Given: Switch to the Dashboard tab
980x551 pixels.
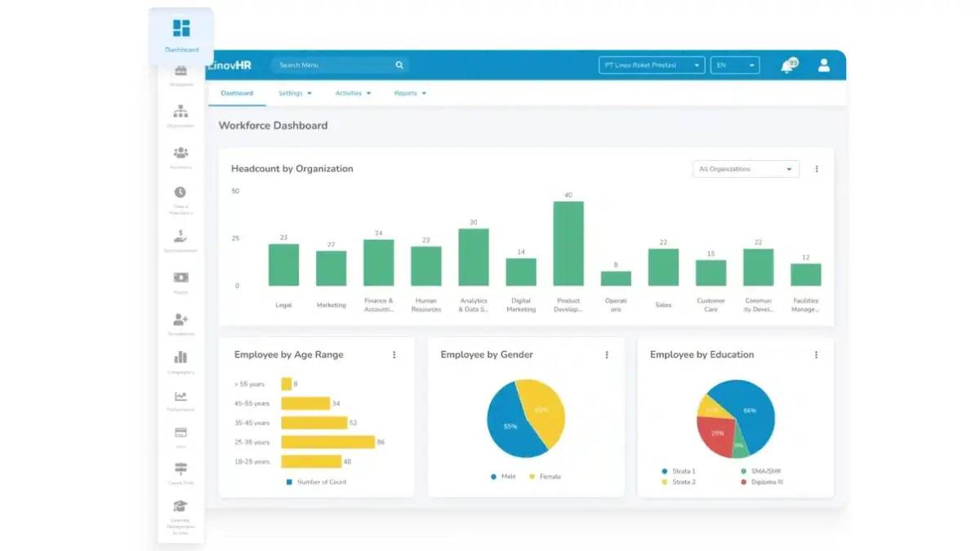Looking at the screenshot, I should click(x=237, y=93).
